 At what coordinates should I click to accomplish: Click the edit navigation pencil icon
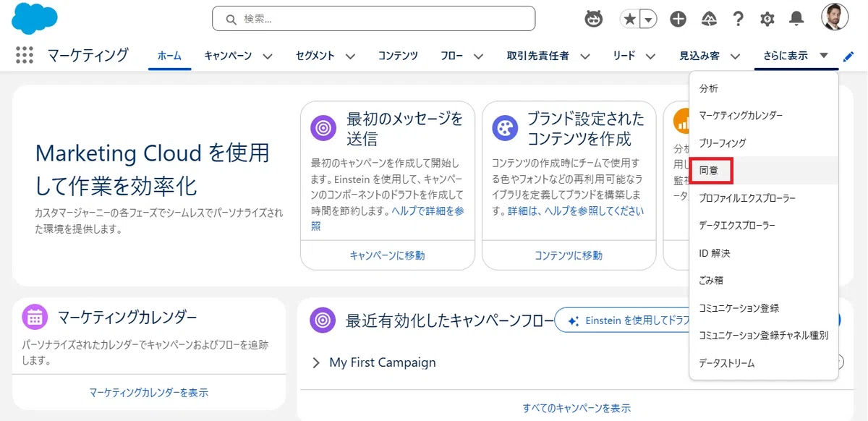click(848, 56)
